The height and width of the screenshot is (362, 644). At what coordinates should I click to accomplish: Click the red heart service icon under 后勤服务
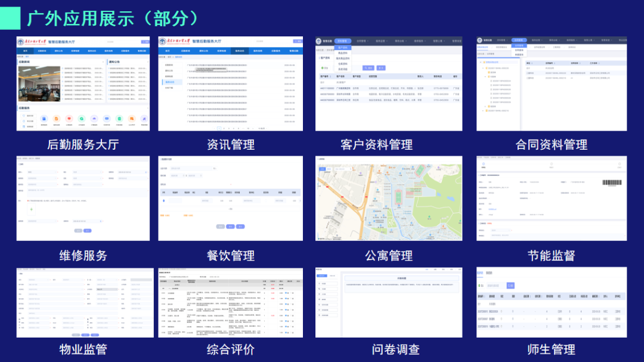(x=69, y=119)
